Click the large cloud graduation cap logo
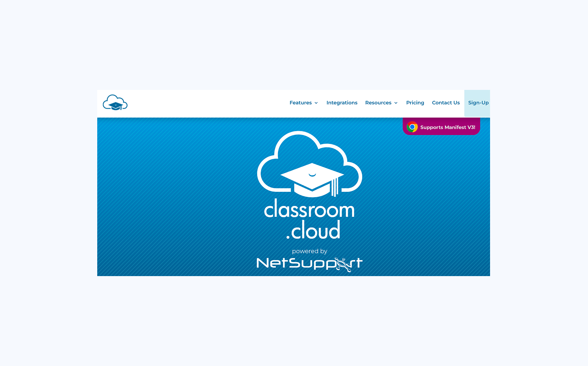 pyautogui.click(x=310, y=164)
